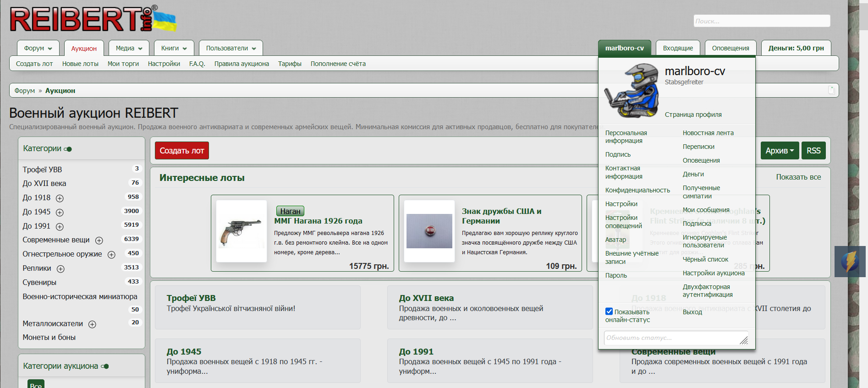
Task: Open Создать лот in submenu bar
Action: pyautogui.click(x=34, y=64)
